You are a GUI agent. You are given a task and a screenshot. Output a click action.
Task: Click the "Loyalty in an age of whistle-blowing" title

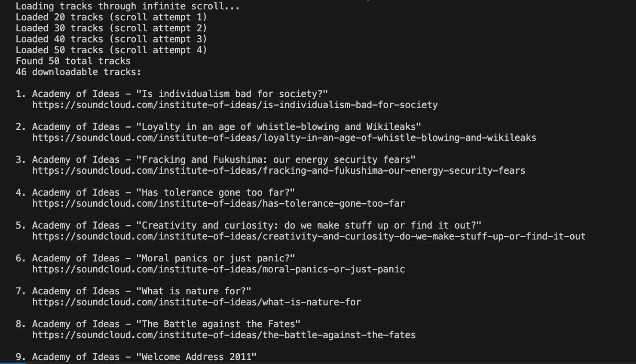tap(278, 127)
